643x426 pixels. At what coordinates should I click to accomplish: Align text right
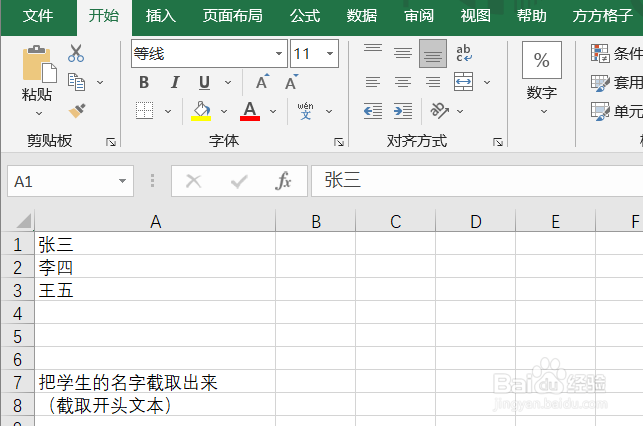pyautogui.click(x=433, y=82)
